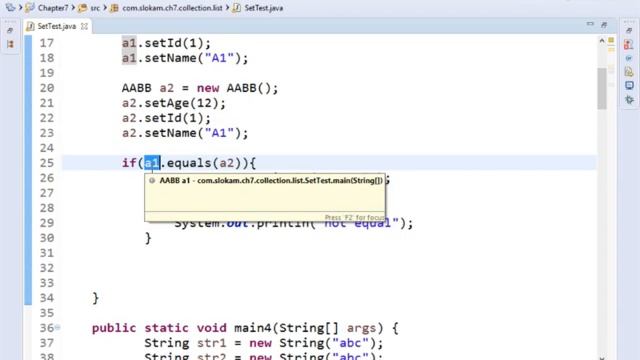This screenshot has height=360, width=640.
Task: Expand the breadcrumb chevron before SetTest.java
Action: click(x=227, y=7)
